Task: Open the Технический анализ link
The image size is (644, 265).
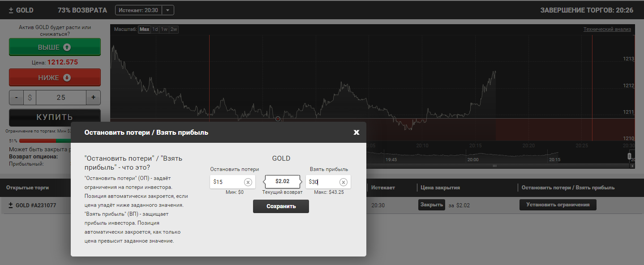Action: tap(607, 29)
